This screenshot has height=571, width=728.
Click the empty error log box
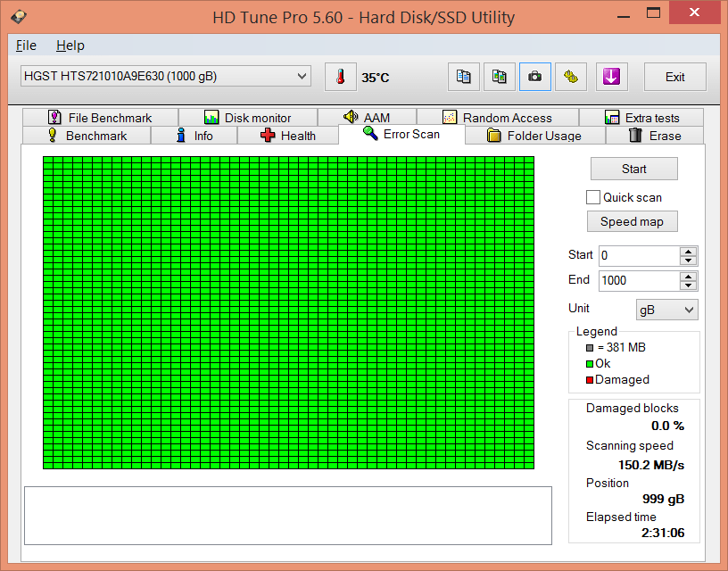288,516
